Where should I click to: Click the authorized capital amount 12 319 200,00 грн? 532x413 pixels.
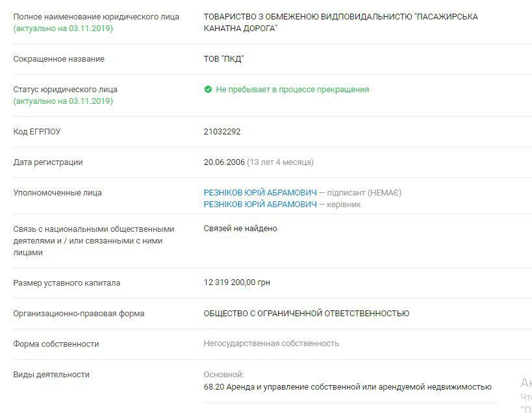click(x=237, y=282)
